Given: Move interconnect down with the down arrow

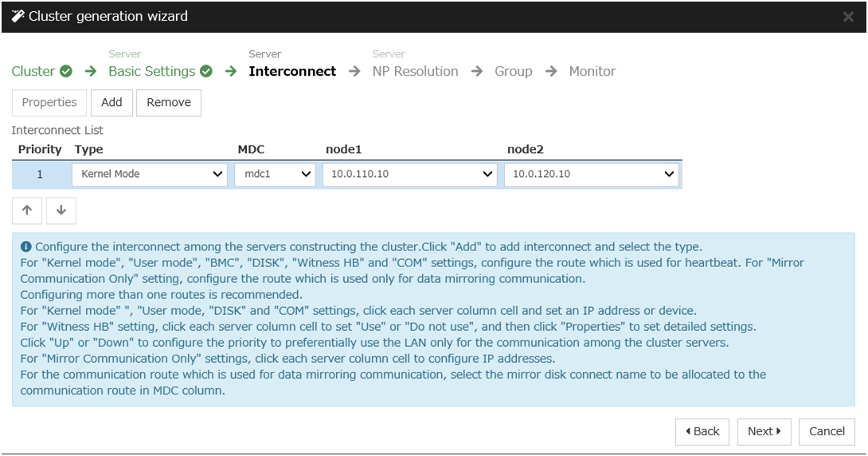Looking at the screenshot, I should 61,210.
